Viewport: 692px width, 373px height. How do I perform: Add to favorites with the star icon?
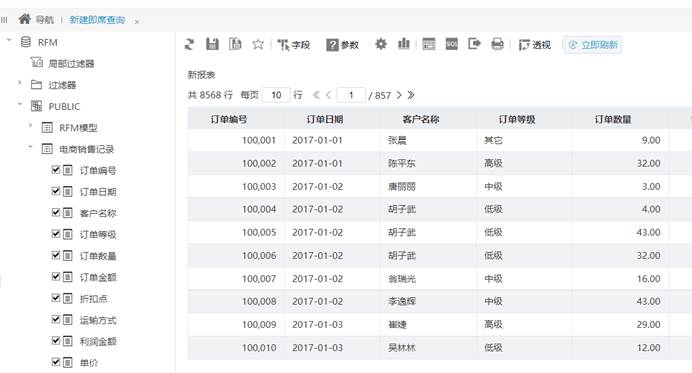coord(258,44)
